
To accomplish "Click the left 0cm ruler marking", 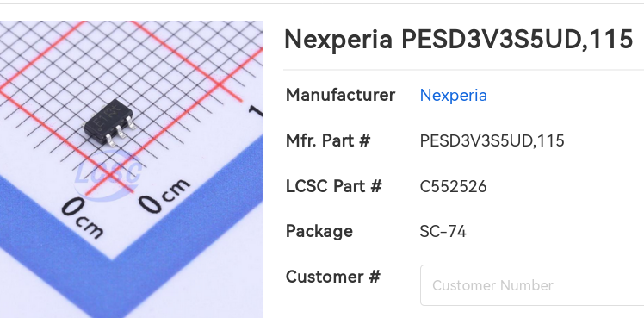I will [x=84, y=218].
